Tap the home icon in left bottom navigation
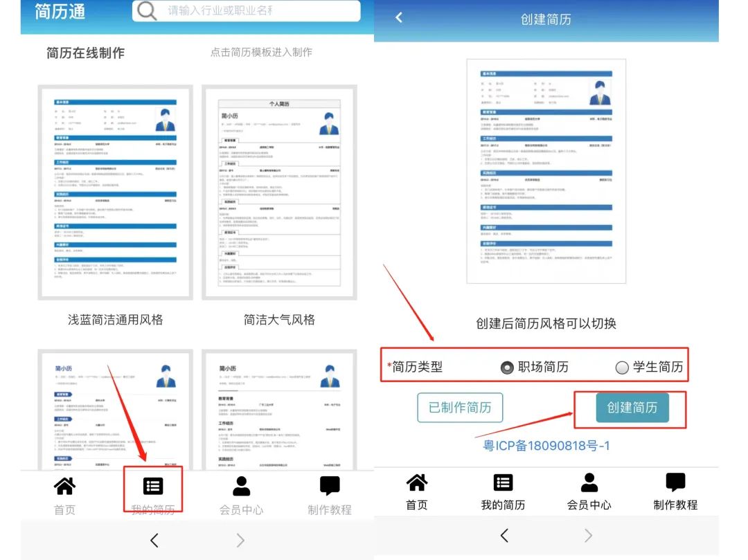This screenshot has height=560, width=748. [64, 487]
